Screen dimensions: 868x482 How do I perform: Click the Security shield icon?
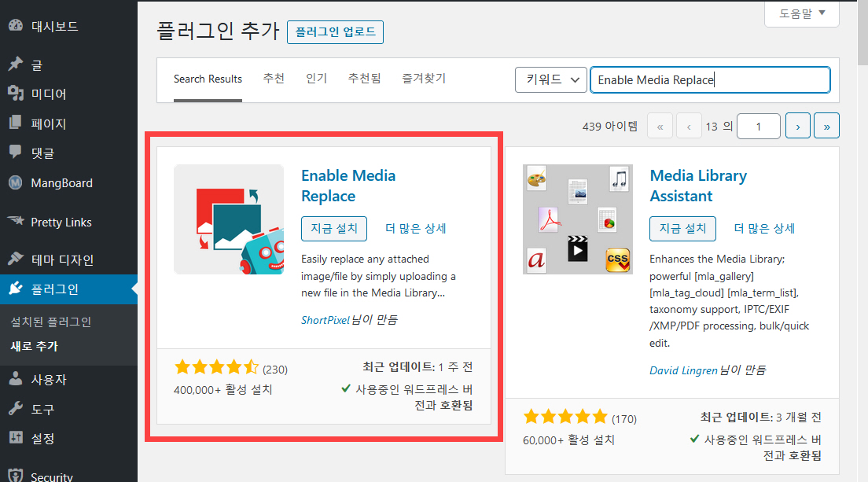(x=16, y=476)
